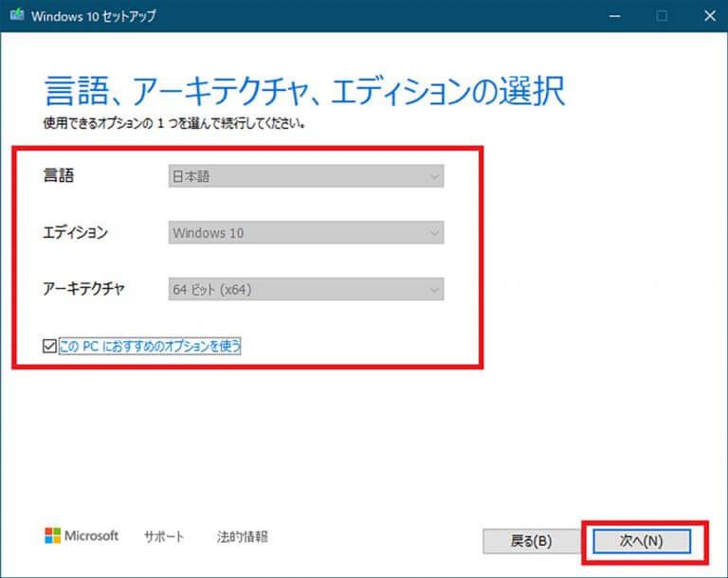Open the アーキテクチャ dropdown showing 64 ビット (x64)

click(306, 289)
